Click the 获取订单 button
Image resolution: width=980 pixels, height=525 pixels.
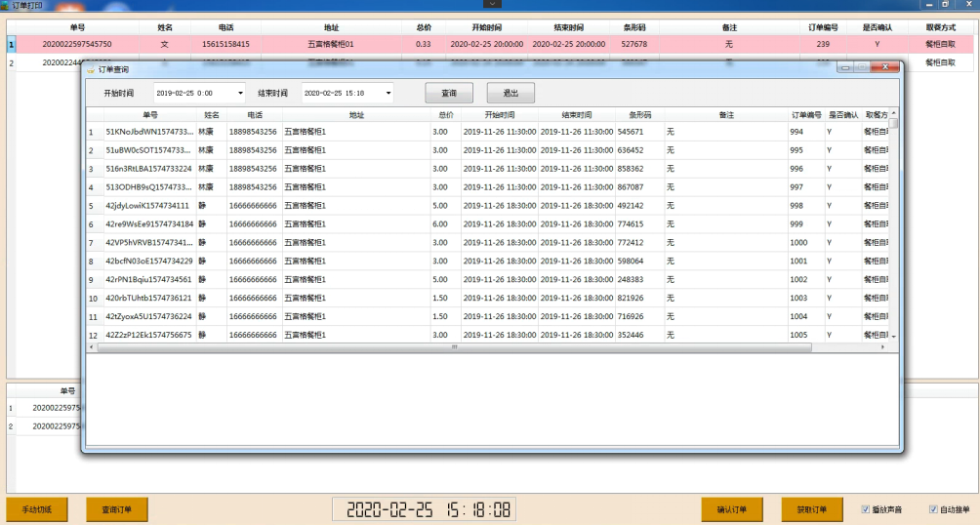812,509
